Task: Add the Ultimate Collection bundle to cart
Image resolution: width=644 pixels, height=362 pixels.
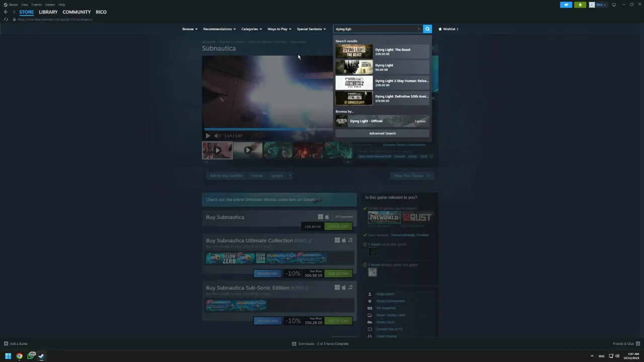Action: pyautogui.click(x=338, y=274)
